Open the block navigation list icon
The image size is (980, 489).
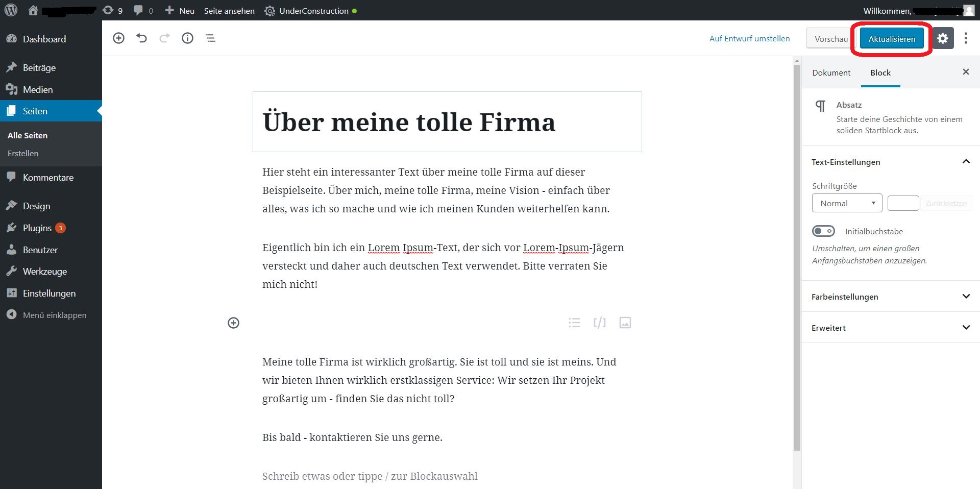click(210, 38)
